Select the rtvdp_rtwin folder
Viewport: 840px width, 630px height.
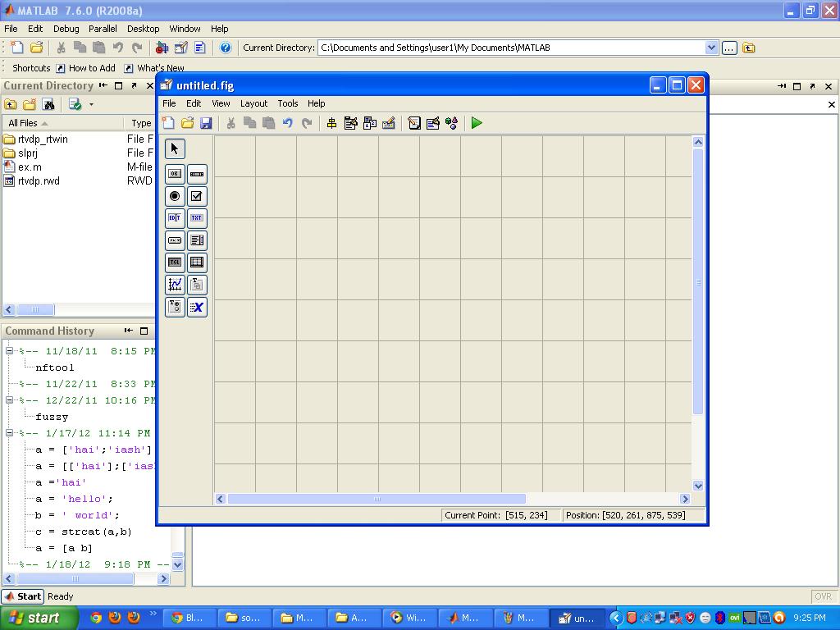(x=43, y=139)
